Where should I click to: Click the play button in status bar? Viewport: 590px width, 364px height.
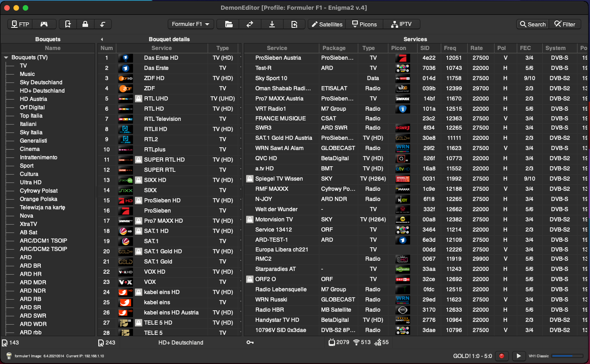(x=519, y=356)
